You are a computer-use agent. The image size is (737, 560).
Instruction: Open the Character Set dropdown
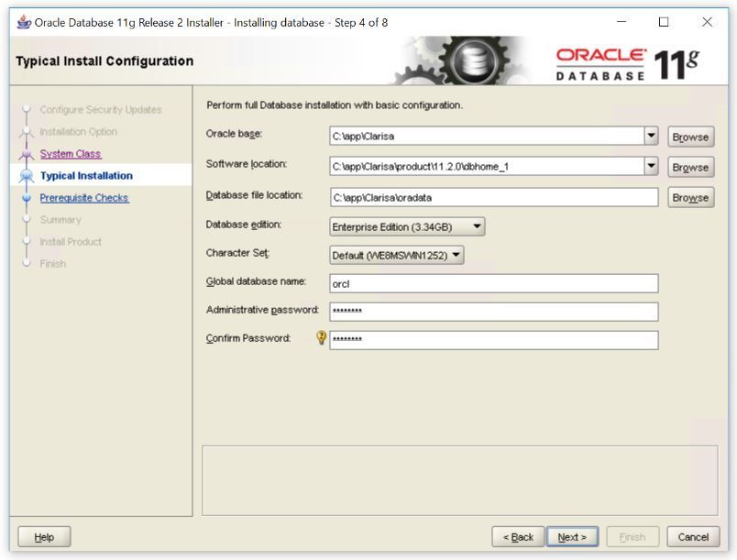[397, 255]
